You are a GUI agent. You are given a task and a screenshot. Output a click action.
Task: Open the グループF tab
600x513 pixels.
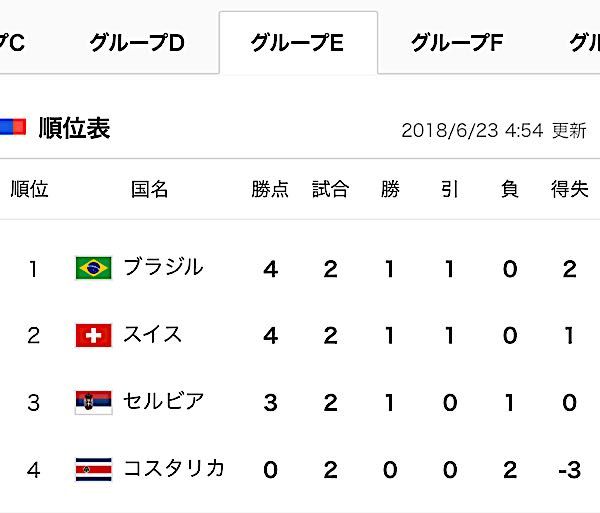(457, 43)
